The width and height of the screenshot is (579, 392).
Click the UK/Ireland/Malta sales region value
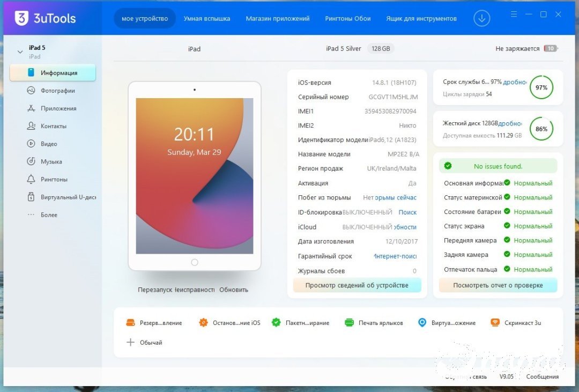pyautogui.click(x=391, y=168)
